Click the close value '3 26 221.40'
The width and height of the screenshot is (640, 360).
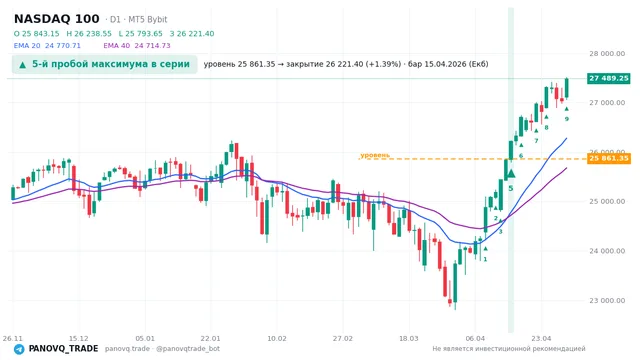(x=192, y=33)
